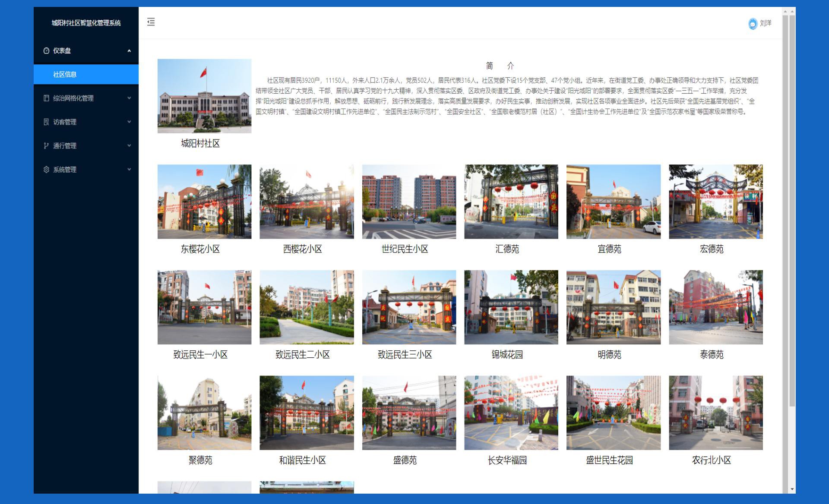Open the 锦城花园 photo
This screenshot has width=829, height=504.
(511, 307)
